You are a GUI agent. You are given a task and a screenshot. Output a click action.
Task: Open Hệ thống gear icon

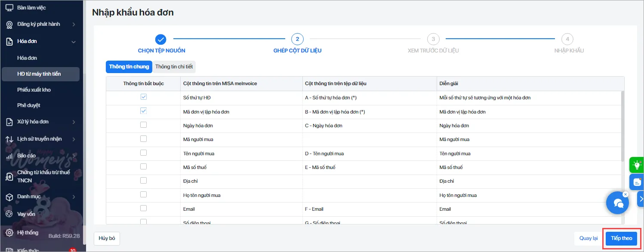coord(9,233)
